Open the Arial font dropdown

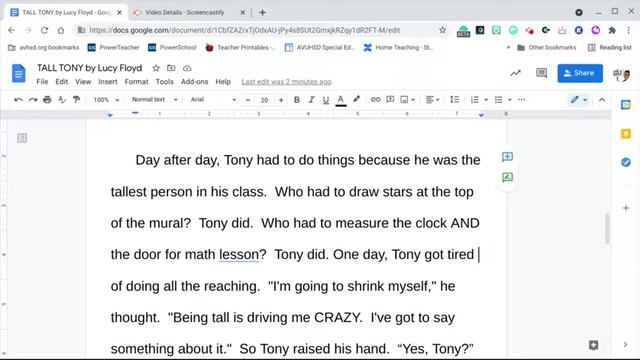pyautogui.click(x=213, y=100)
